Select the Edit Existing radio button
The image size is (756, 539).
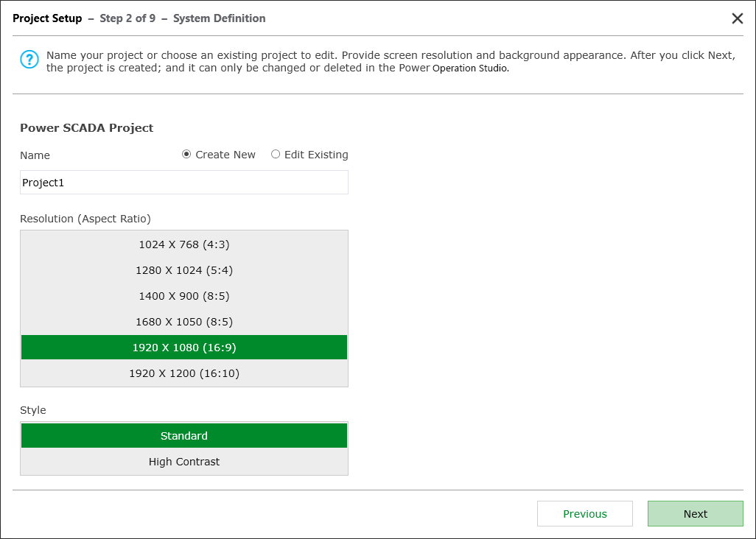(276, 155)
